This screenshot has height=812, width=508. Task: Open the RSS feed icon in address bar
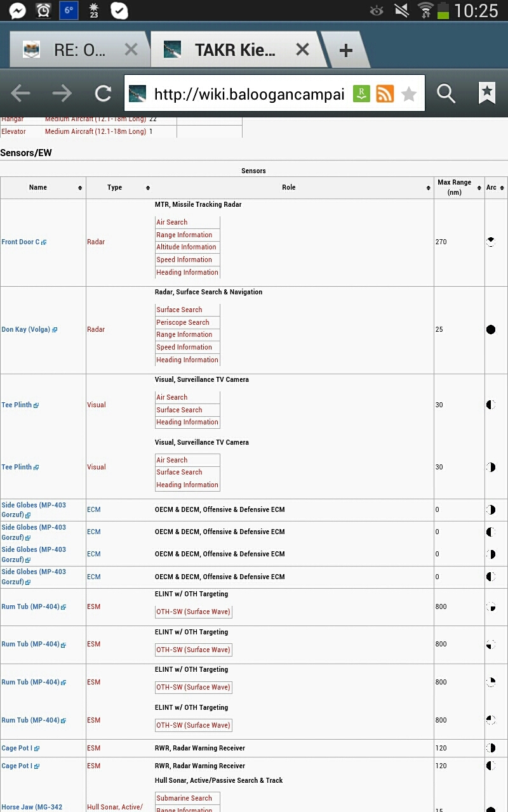[x=385, y=94]
